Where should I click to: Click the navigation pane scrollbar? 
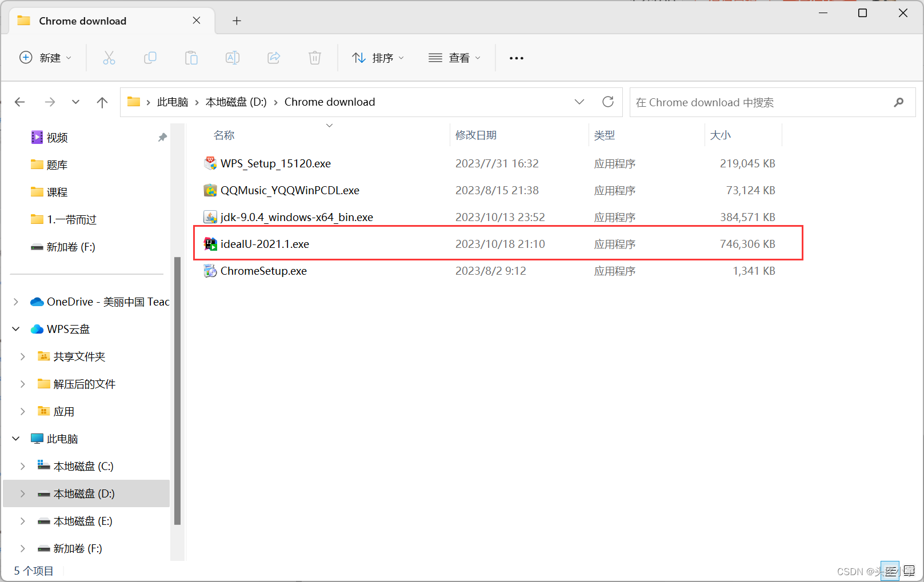tap(177, 391)
